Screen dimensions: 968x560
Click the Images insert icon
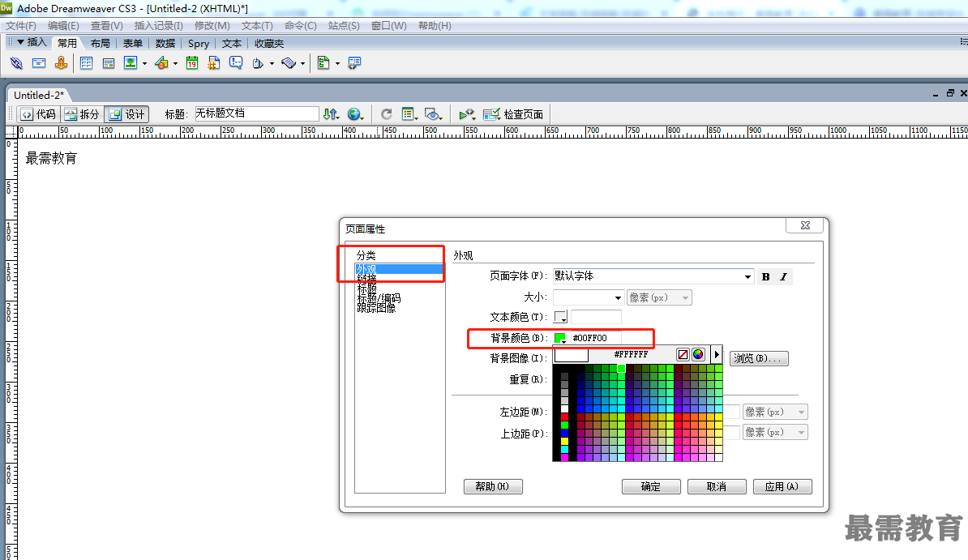click(x=131, y=63)
